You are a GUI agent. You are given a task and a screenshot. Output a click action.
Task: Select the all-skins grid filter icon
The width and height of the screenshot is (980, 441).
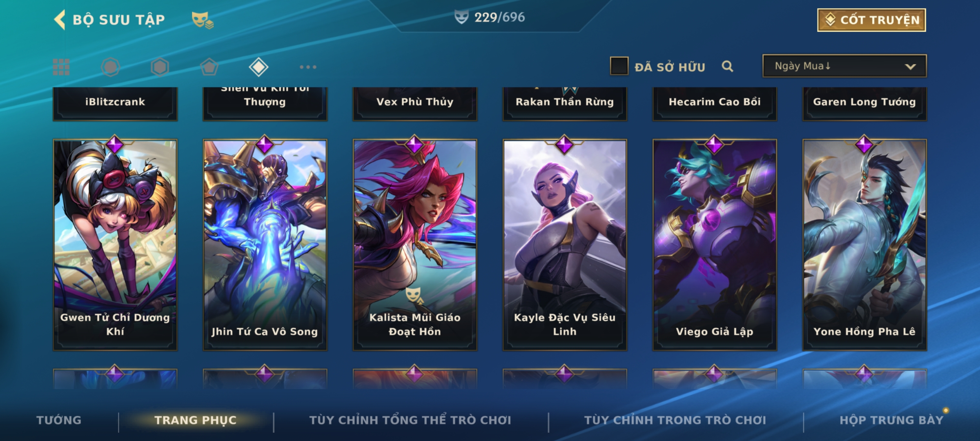[x=61, y=67]
